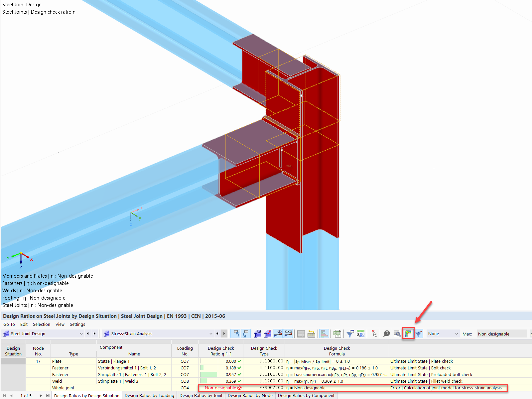Viewport: 532px width, 399px height.
Task: Click the export to Excel icon
Action: click(337, 333)
